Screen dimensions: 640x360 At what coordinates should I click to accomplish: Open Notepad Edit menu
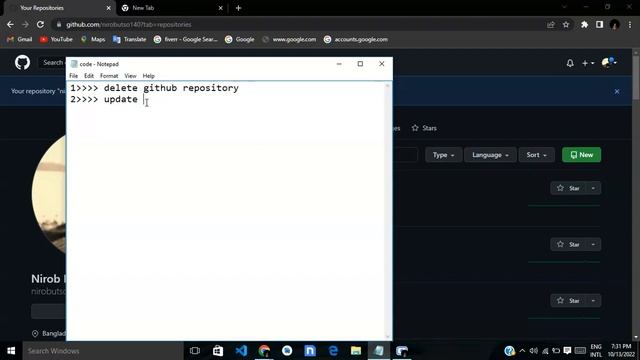pyautogui.click(x=89, y=76)
